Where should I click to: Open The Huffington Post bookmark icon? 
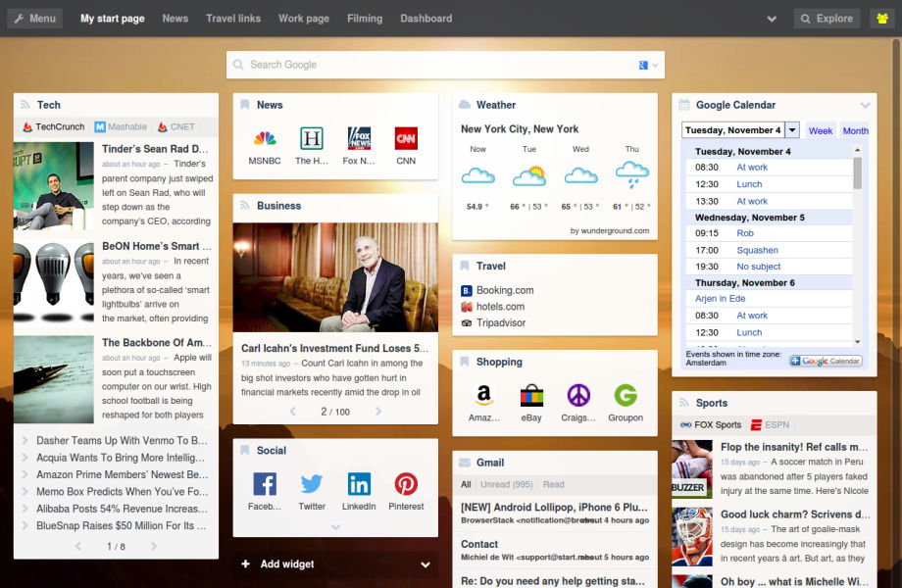[312, 138]
